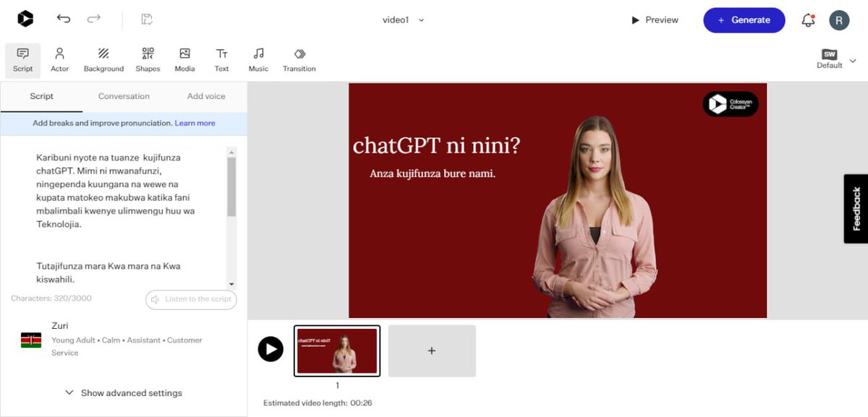The width and height of the screenshot is (868, 417).
Task: Click the script scrollbar thumb
Action: 231,187
